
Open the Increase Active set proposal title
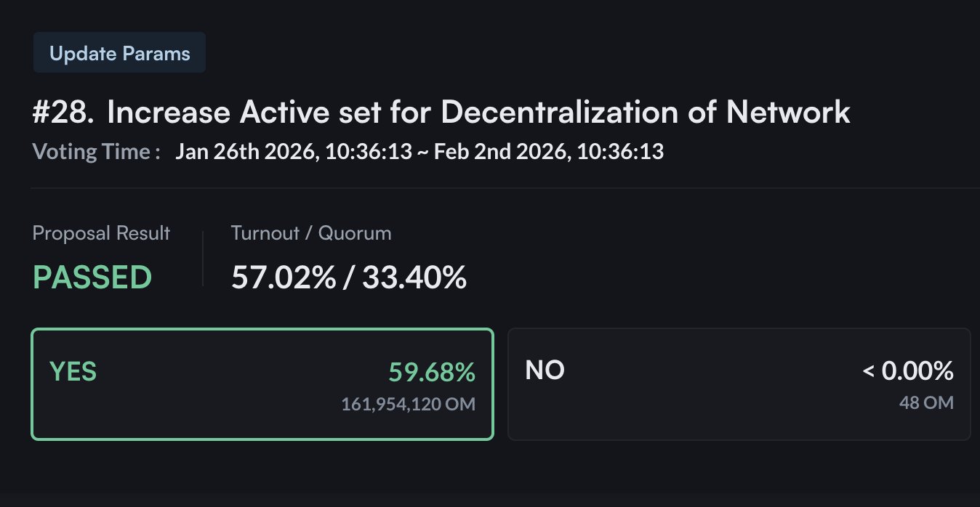478,113
